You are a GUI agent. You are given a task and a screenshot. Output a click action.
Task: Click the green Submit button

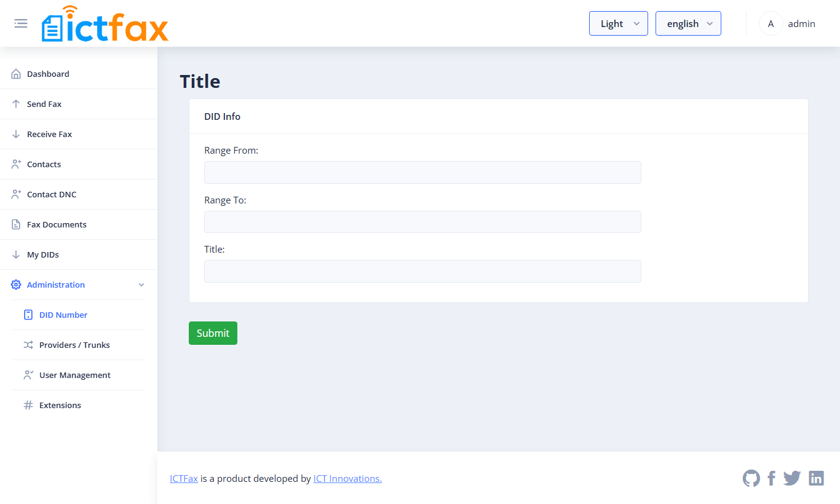[x=213, y=333]
